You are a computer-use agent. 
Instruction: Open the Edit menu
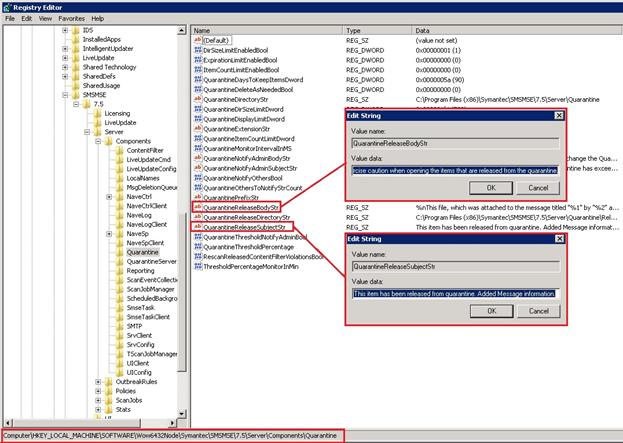[26, 18]
